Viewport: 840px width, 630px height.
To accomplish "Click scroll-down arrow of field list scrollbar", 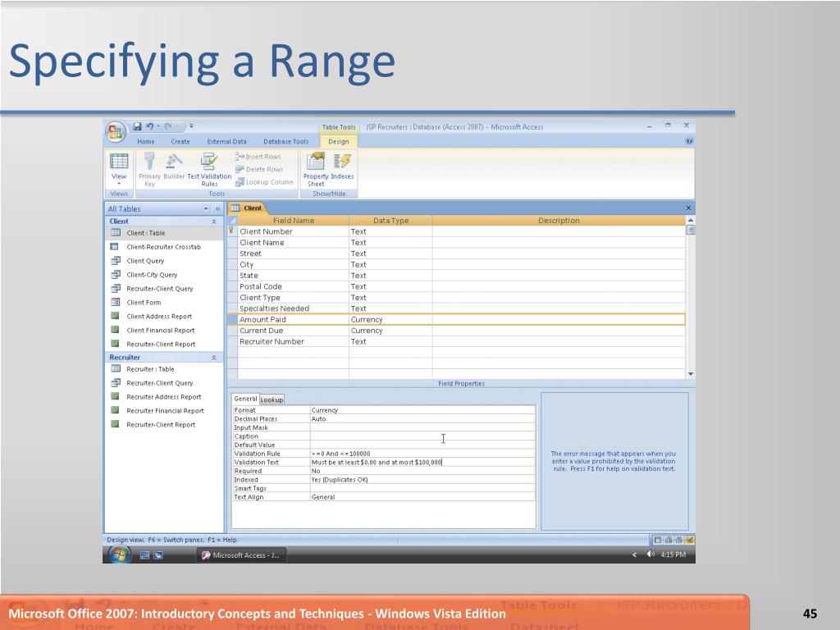I will 691,374.
